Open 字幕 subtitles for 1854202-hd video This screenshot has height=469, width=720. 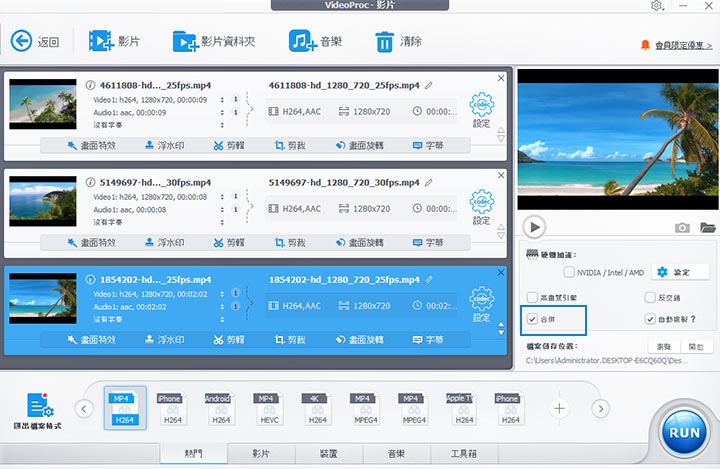[428, 339]
